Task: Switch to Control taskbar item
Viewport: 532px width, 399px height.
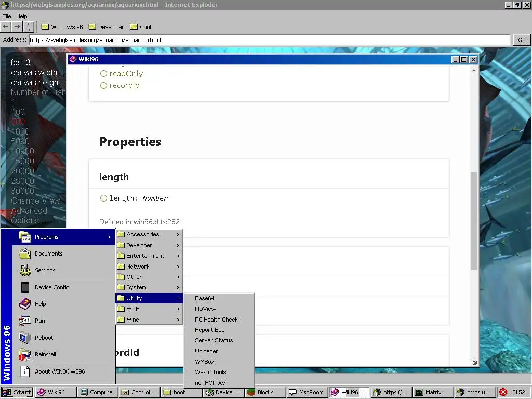Action: [139, 392]
